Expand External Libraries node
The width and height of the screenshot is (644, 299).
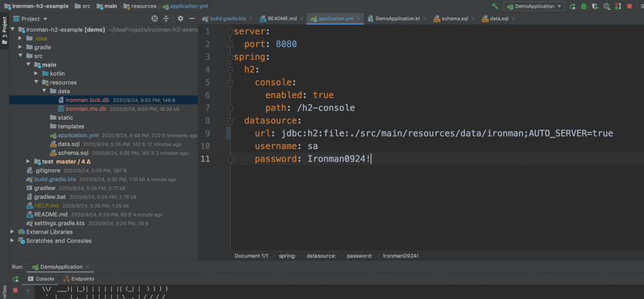[13, 232]
